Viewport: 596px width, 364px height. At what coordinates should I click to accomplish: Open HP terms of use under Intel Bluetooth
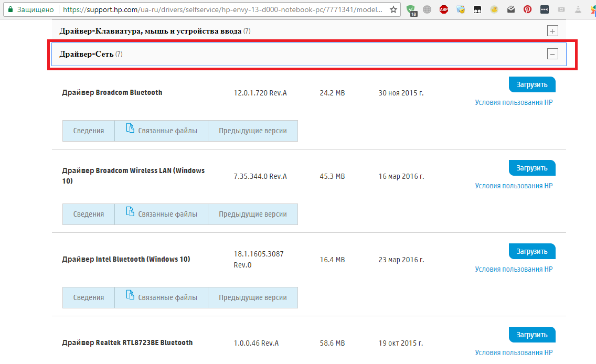[514, 269]
